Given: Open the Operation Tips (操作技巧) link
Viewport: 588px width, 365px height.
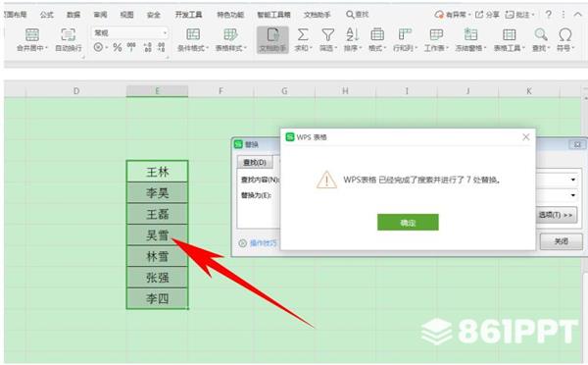Looking at the screenshot, I should pyautogui.click(x=263, y=243).
